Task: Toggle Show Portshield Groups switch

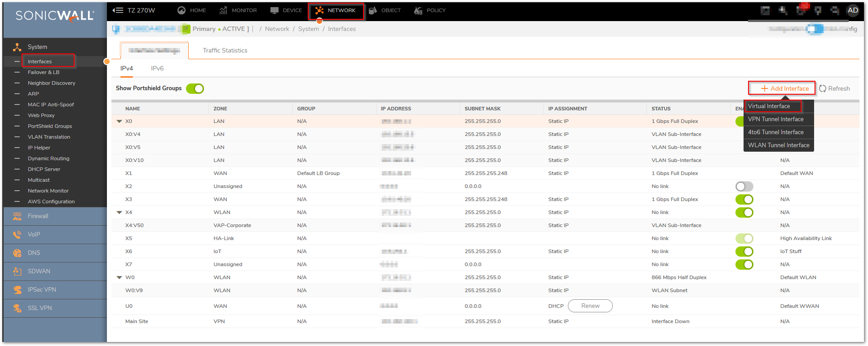Action: [x=195, y=88]
